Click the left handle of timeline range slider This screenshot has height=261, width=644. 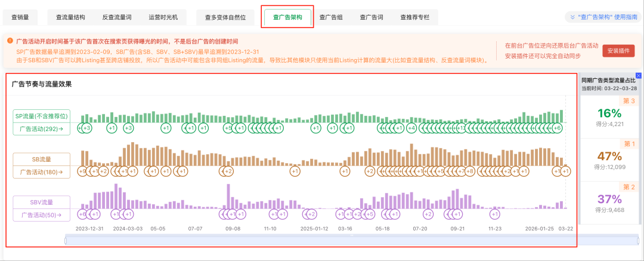coord(66,240)
